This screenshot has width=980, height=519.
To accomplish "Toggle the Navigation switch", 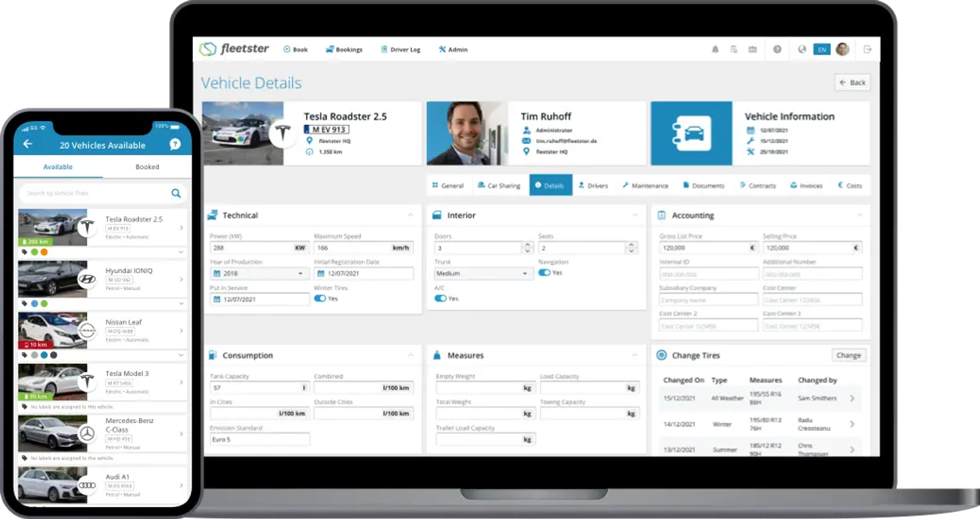I will click(x=544, y=273).
